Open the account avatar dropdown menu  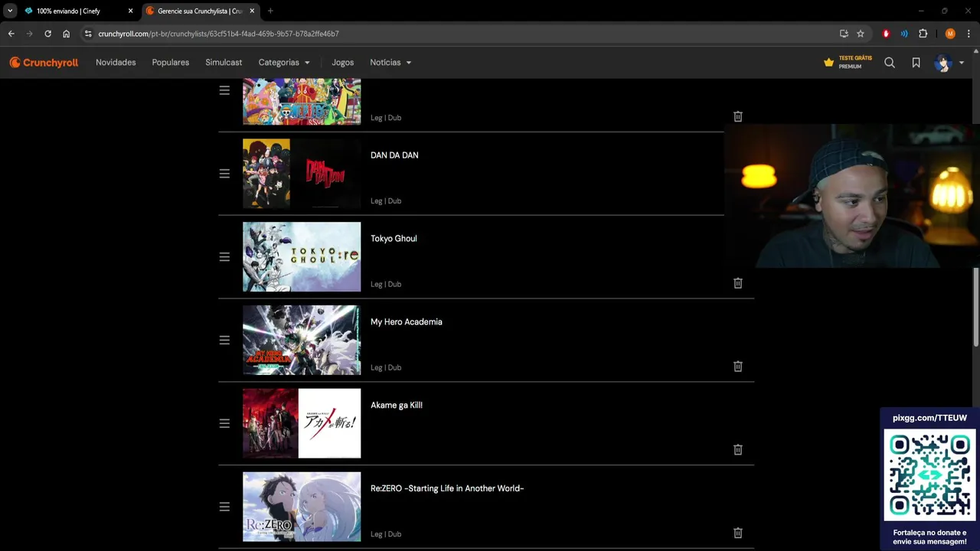[x=949, y=63]
